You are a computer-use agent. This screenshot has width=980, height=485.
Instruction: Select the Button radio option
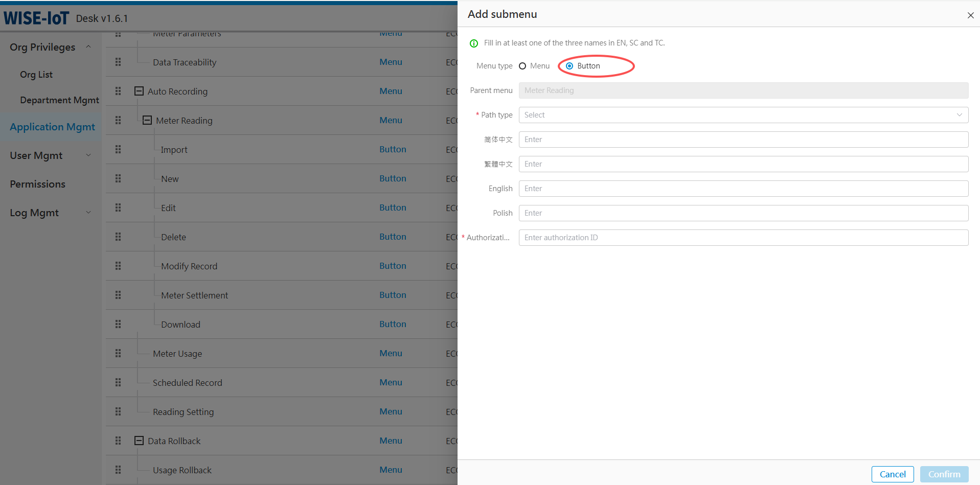point(569,66)
